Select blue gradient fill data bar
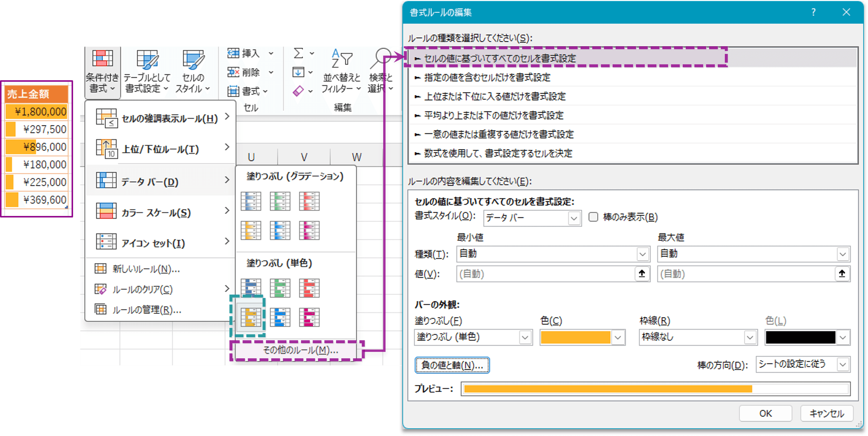Image resolution: width=868 pixels, height=436 pixels. point(251,201)
